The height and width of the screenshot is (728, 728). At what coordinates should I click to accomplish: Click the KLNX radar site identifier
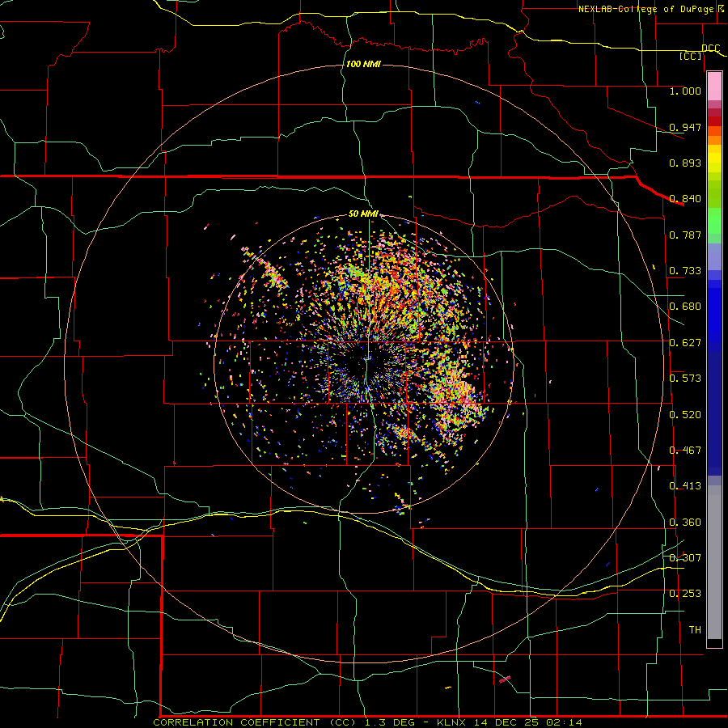(x=452, y=722)
